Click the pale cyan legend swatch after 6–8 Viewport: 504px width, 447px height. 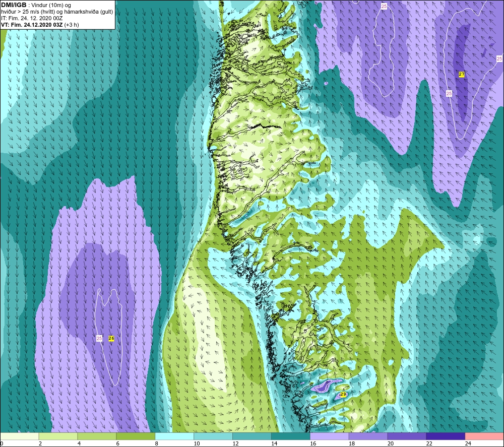[x=174, y=436]
